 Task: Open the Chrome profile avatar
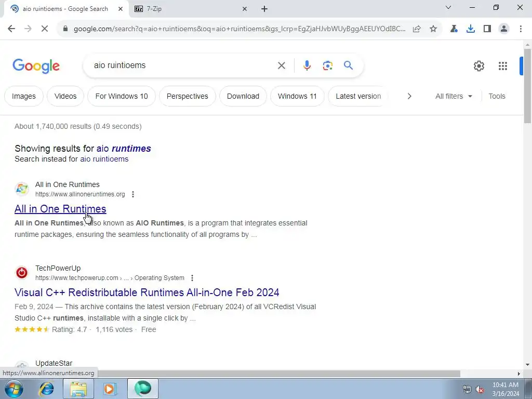click(504, 29)
